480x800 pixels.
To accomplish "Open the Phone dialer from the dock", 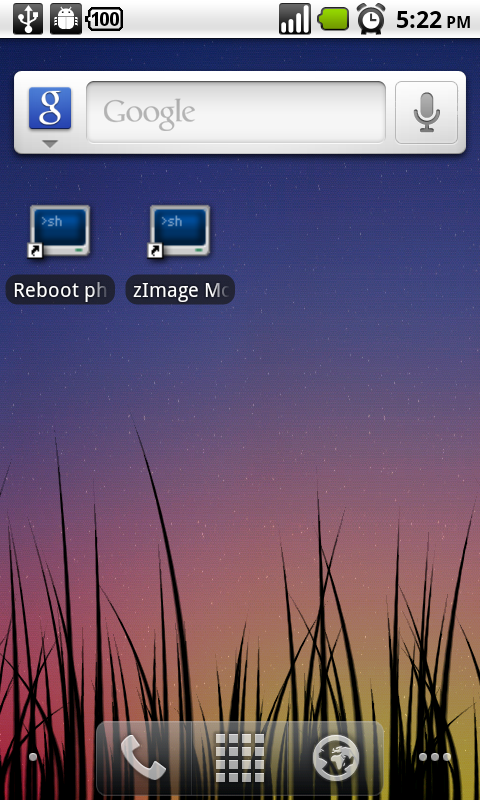I will pos(143,758).
